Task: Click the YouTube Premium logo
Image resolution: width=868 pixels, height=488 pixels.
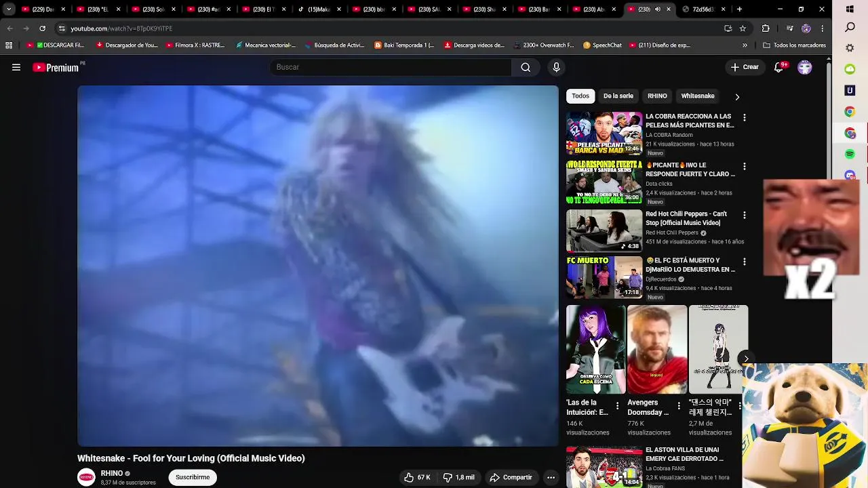Action: pyautogui.click(x=57, y=67)
